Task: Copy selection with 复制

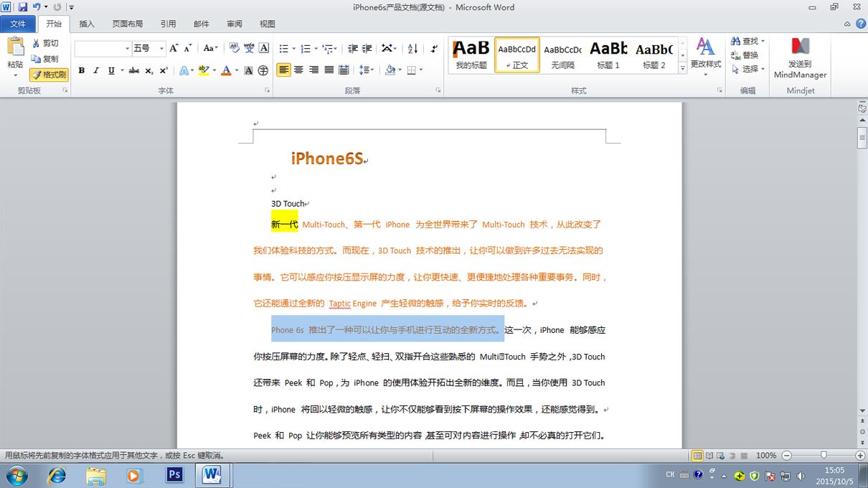Action: pyautogui.click(x=44, y=59)
